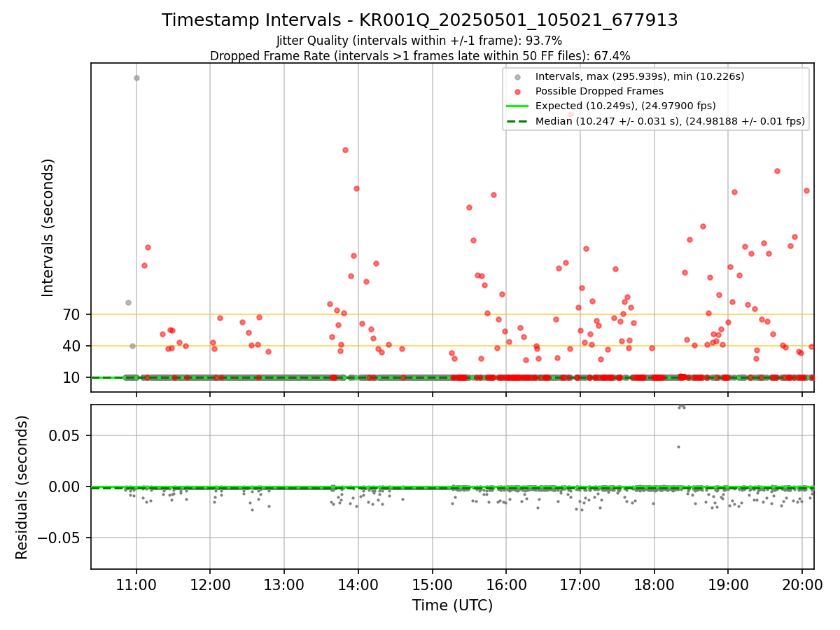
Task: Click the solid green line legend sample
Action: (x=517, y=106)
